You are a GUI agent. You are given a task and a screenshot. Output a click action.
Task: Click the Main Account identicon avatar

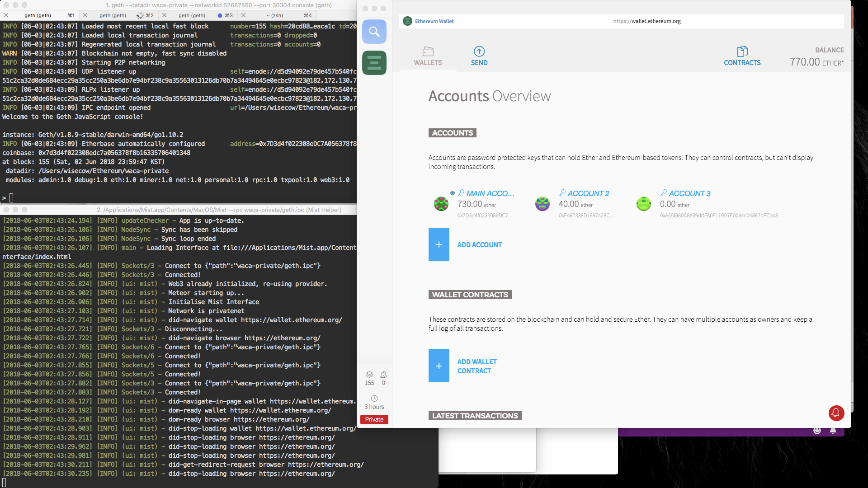[441, 204]
